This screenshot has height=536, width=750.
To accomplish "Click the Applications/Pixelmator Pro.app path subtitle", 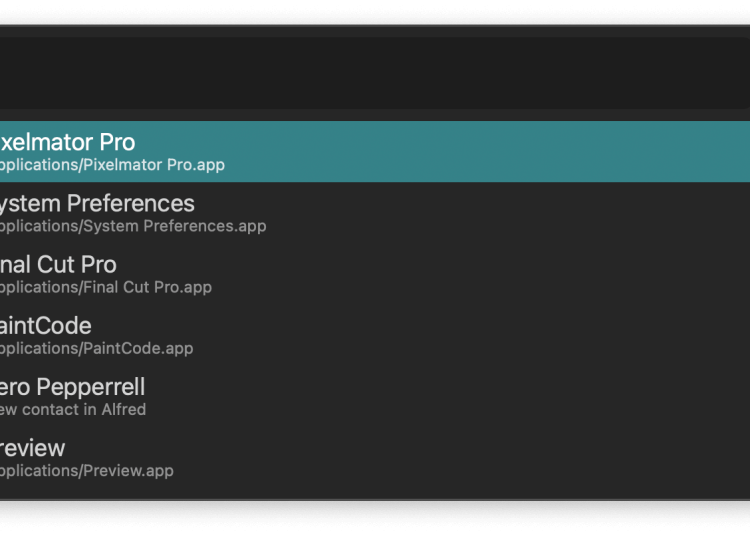I will [x=110, y=165].
